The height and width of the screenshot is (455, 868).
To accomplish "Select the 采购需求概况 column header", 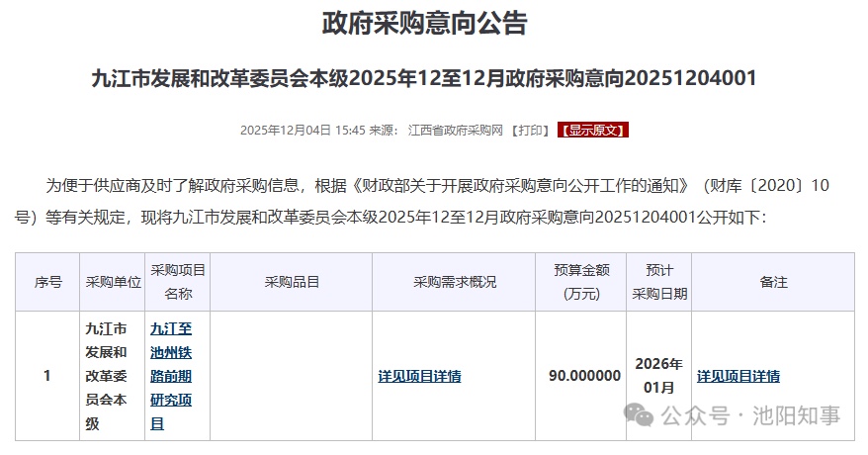I will click(454, 282).
